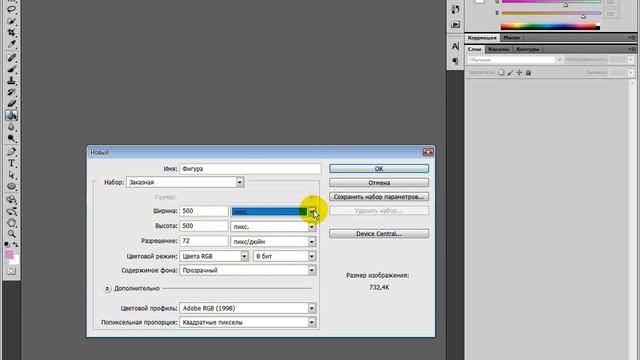Open the Ширина units dropdown

312,211
